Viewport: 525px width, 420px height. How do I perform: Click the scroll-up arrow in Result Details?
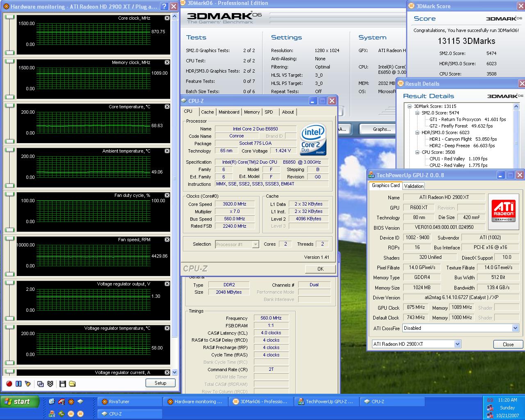click(x=516, y=106)
